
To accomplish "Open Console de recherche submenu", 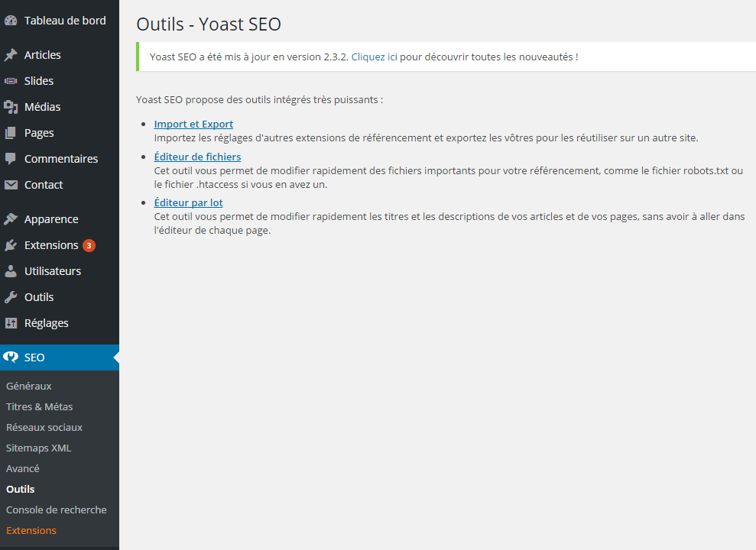I will [57, 510].
